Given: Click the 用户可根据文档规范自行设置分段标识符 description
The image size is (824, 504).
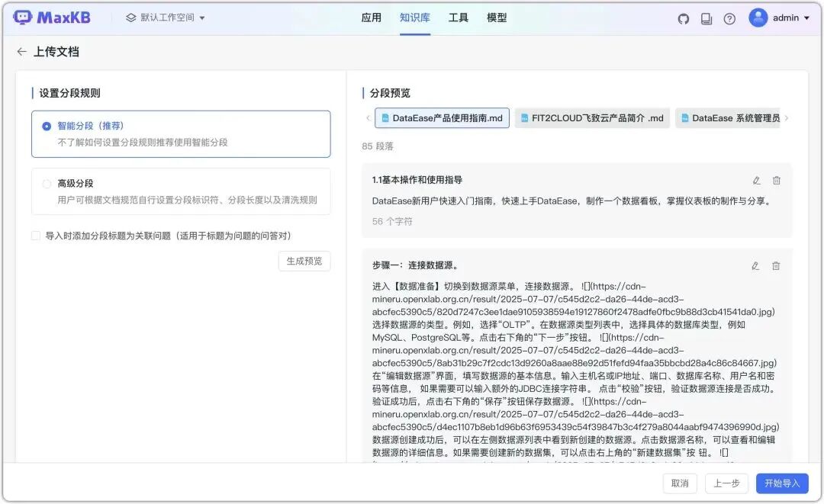Looking at the screenshot, I should pos(187,200).
